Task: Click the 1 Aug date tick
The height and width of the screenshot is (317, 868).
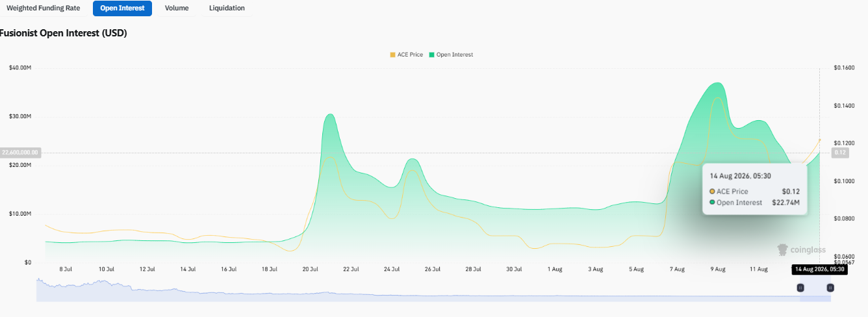Action: 555,269
